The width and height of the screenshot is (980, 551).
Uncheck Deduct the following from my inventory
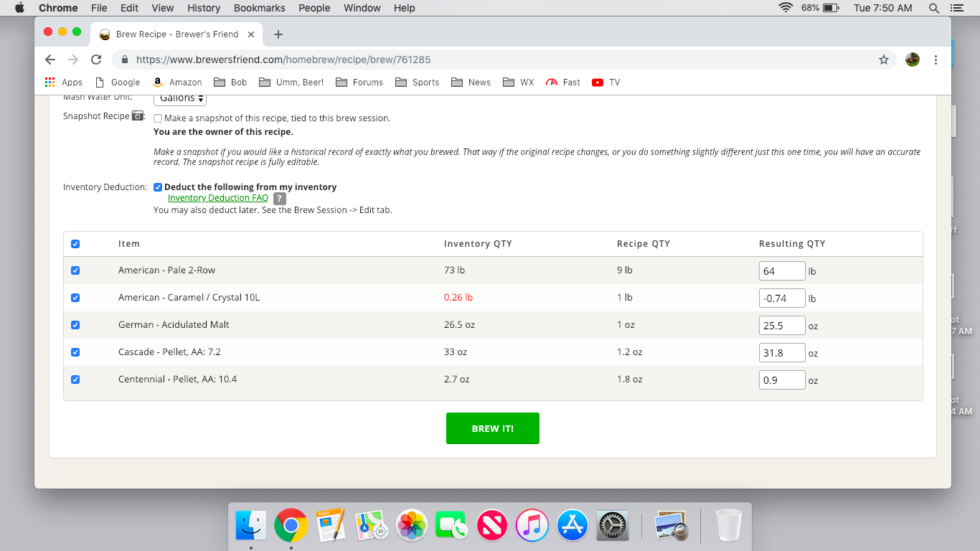click(158, 187)
